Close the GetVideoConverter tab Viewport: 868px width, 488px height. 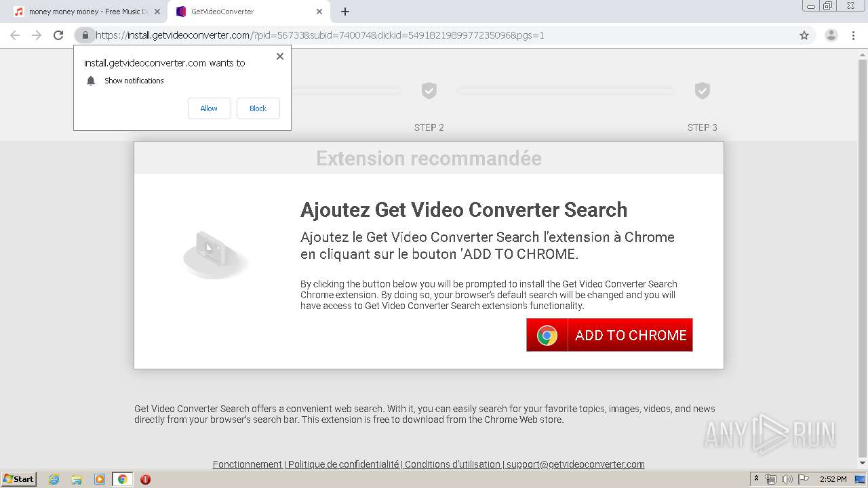tap(319, 12)
